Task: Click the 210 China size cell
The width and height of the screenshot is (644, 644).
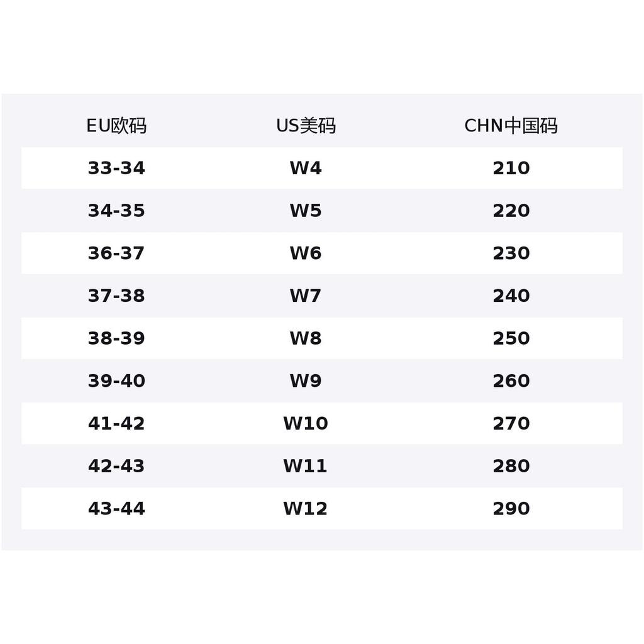Action: [x=511, y=169]
